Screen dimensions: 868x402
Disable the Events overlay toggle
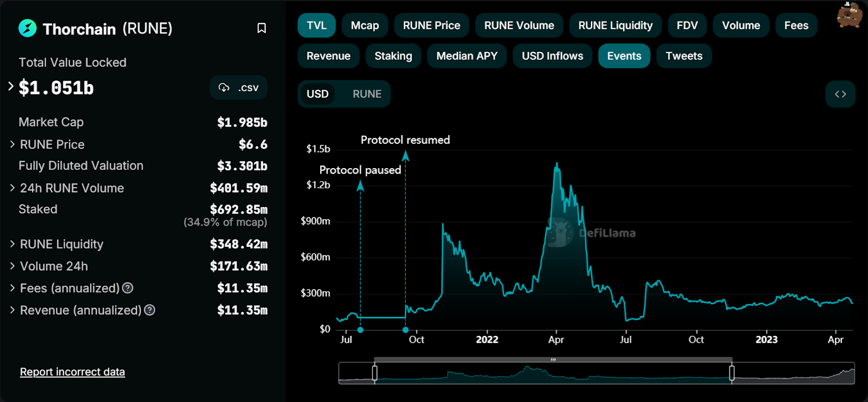[624, 56]
